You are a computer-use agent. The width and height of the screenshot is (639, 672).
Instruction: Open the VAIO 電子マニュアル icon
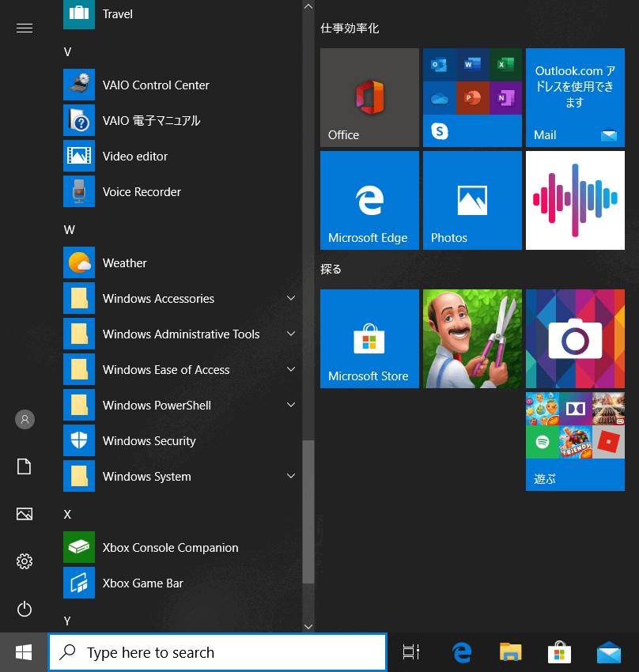(x=79, y=120)
